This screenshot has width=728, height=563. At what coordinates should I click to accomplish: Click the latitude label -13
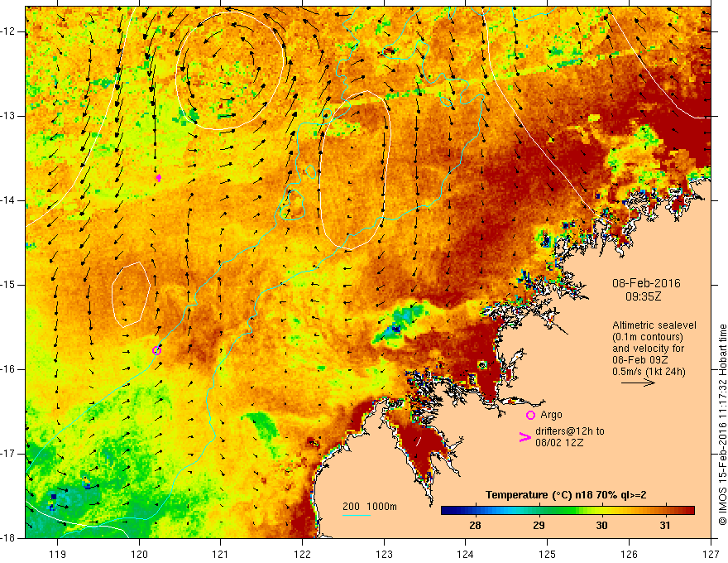tap(8, 116)
